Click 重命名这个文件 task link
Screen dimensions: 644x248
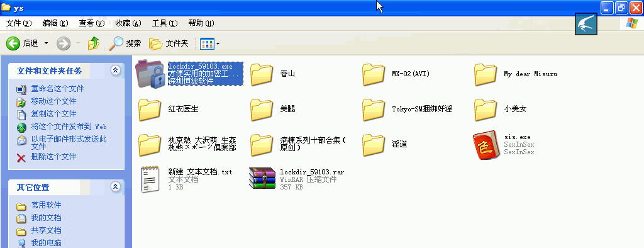click(57, 89)
